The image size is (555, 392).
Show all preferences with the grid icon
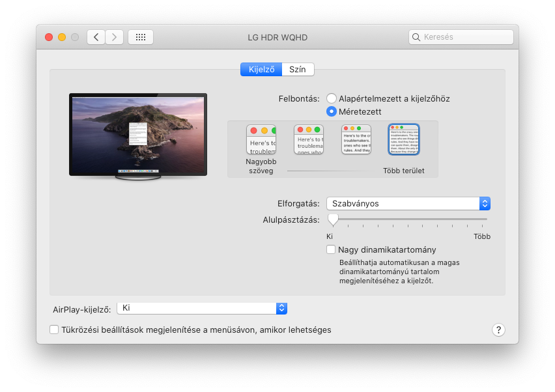point(141,37)
